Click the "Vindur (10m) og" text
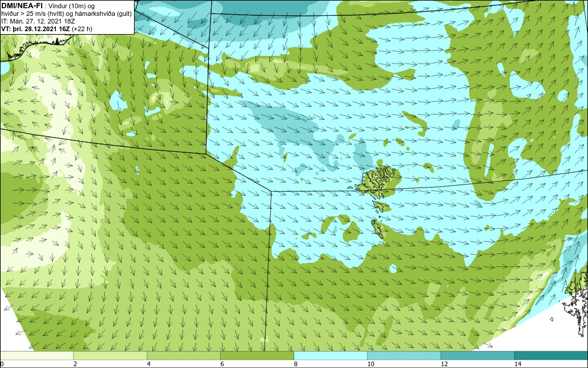Screen dimensions: 588x368 pyautogui.click(x=72, y=6)
